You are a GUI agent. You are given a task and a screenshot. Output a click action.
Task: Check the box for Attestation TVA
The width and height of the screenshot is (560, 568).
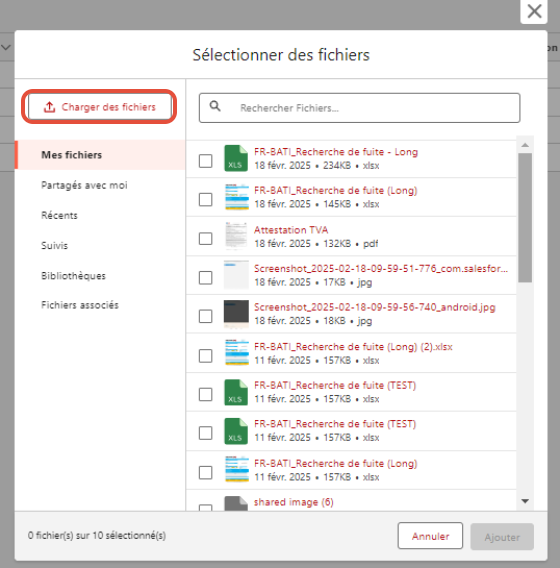(x=206, y=238)
